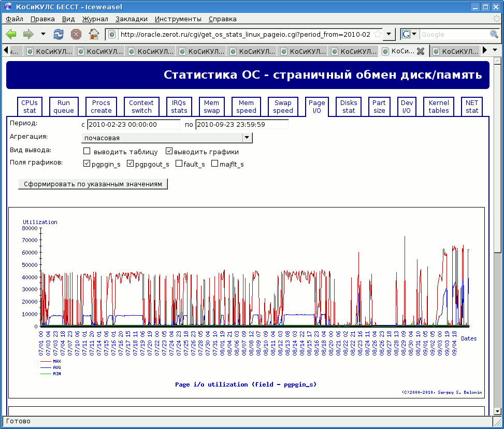Reload the page with the refresh icon
The width and height of the screenshot is (504, 429).
(59, 34)
